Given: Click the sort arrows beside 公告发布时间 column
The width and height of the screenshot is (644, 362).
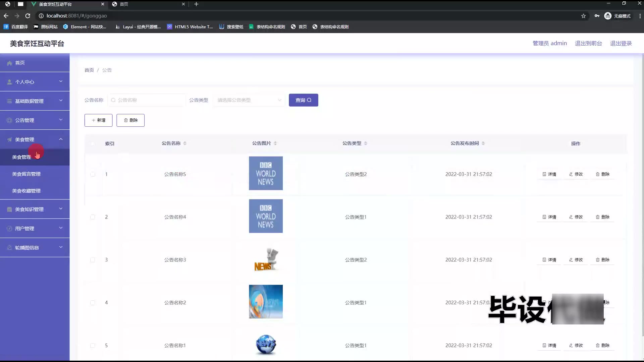Looking at the screenshot, I should 483,143.
